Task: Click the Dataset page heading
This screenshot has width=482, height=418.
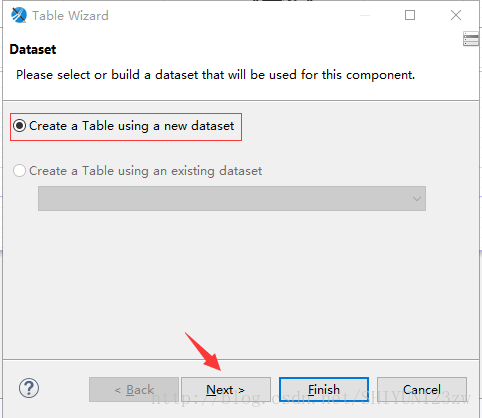Action: click(33, 49)
